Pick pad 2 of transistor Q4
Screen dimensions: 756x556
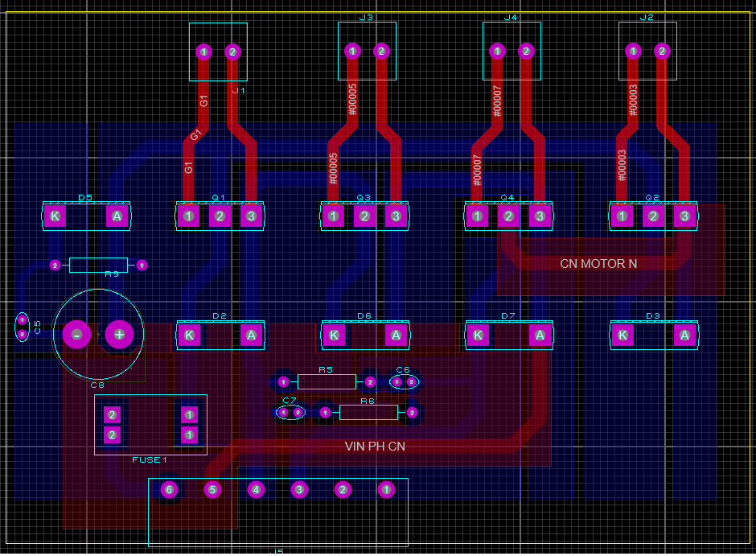508,216
